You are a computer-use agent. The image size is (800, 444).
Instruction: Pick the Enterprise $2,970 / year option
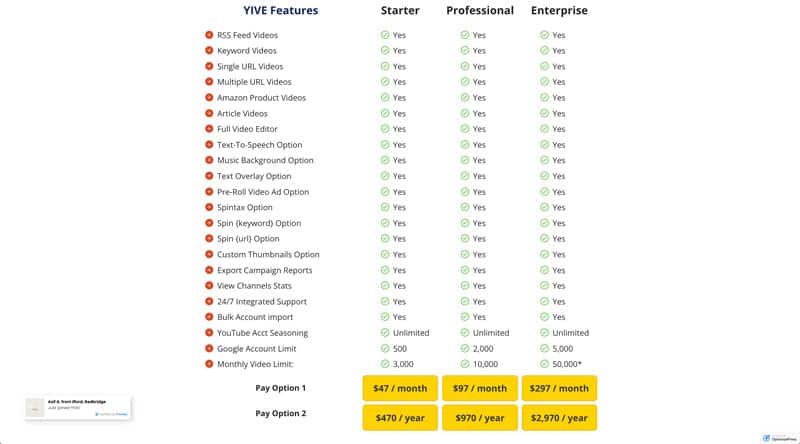click(x=559, y=418)
